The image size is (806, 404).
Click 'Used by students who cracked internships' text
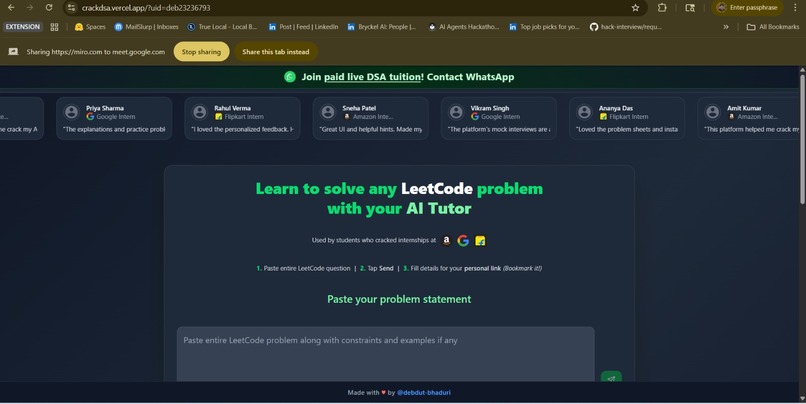374,240
